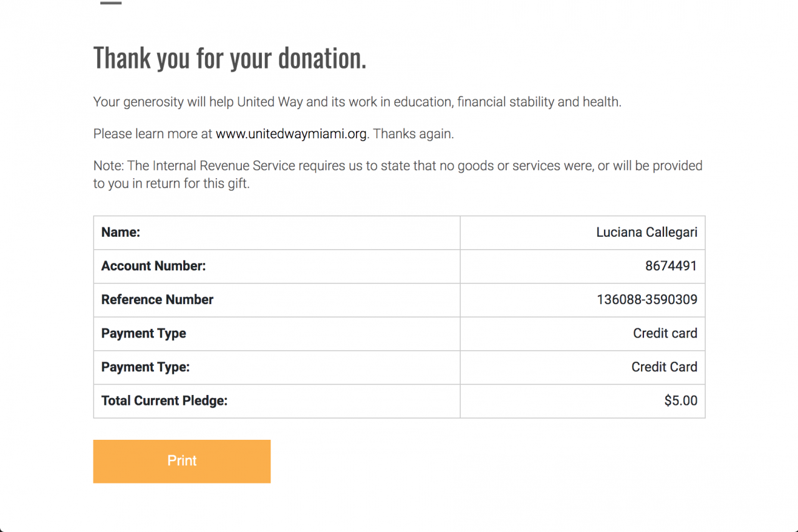Click the "Payment Type:" label with colon
The height and width of the screenshot is (532, 798).
click(145, 367)
